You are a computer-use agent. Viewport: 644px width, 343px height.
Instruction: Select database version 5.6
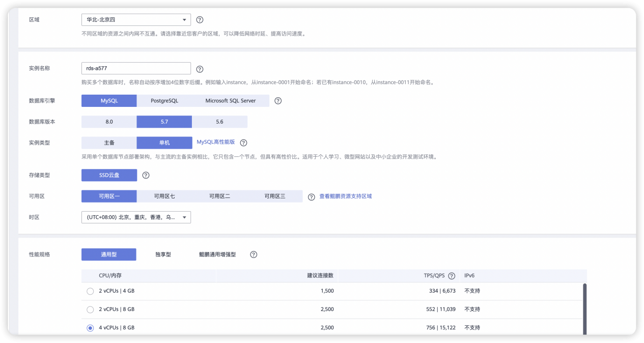(219, 122)
